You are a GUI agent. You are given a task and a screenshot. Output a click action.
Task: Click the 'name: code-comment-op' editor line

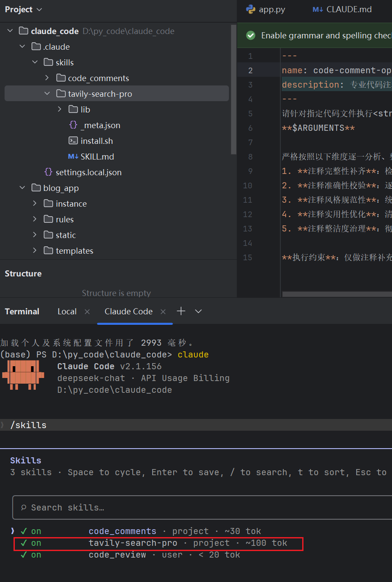[x=336, y=70]
